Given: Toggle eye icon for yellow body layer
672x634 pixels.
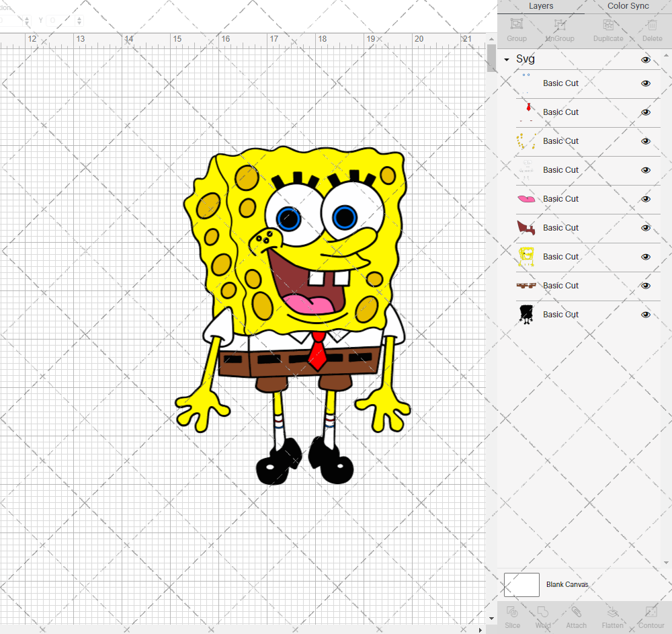Looking at the screenshot, I should (645, 257).
